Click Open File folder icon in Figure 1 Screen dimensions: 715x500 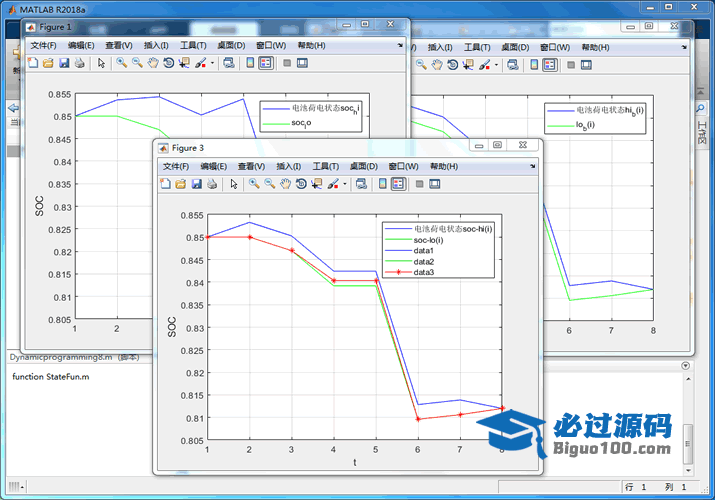pyautogui.click(x=48, y=63)
